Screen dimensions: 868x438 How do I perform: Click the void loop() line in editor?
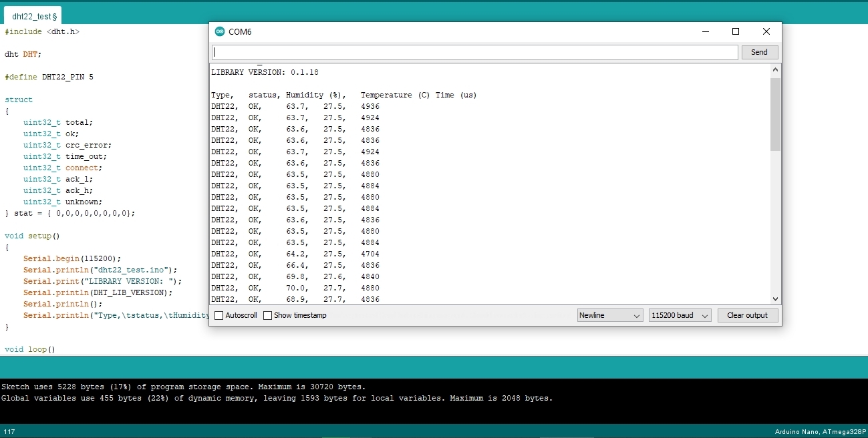click(29, 349)
